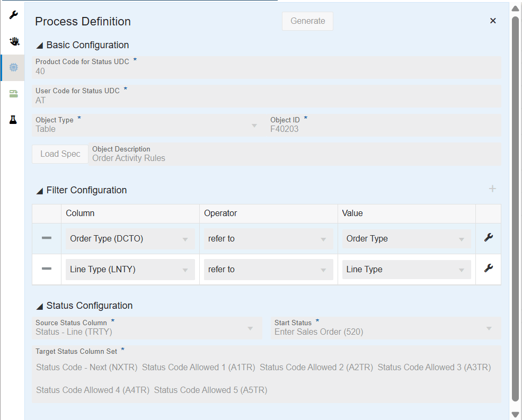Collapse the Filter Configuration section
This screenshot has height=420, width=522.
tap(40, 191)
